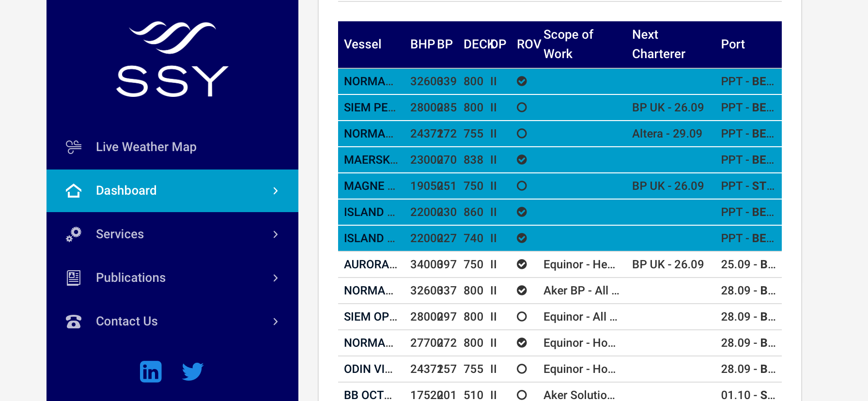Open the Twitter social link
868x401 pixels.
click(x=193, y=372)
